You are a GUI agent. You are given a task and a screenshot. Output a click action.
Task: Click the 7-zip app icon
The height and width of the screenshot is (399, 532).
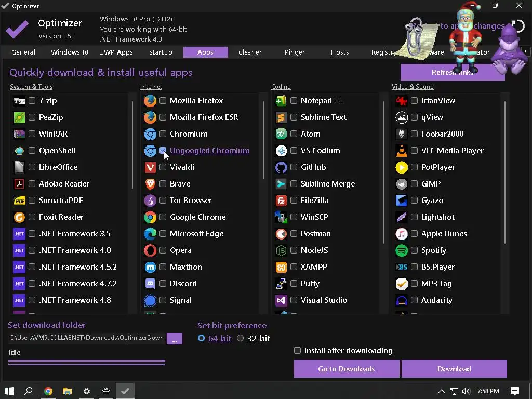(19, 101)
